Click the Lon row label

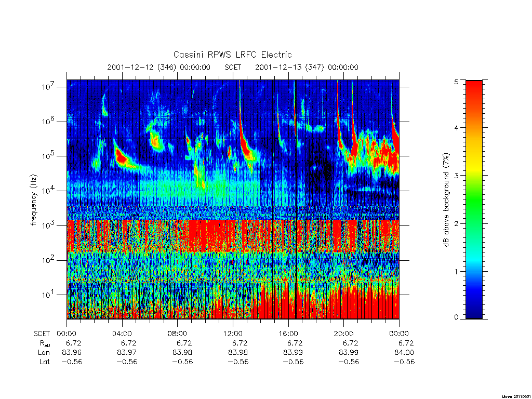pyautogui.click(x=44, y=353)
